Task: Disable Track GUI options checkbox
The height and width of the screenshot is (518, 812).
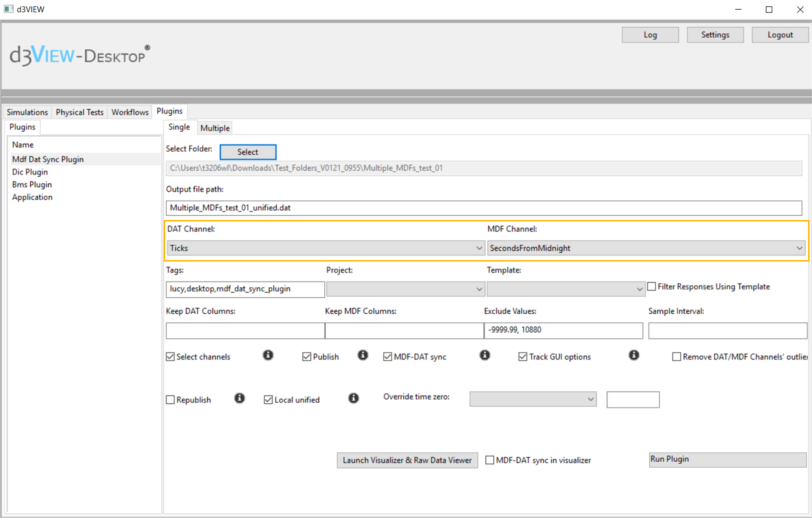Action: 522,357
